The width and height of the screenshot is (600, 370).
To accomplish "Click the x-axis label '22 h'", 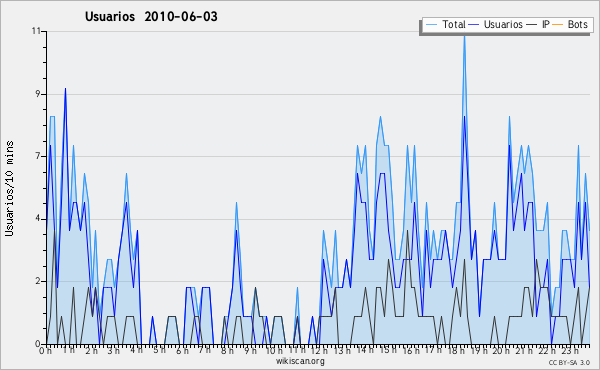I will (x=547, y=350).
